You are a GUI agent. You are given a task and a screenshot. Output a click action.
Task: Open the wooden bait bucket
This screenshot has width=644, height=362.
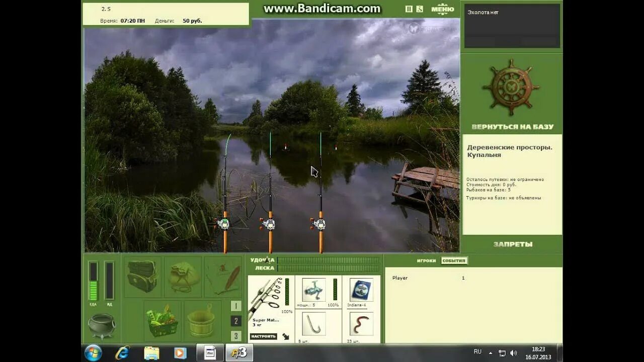point(202,321)
